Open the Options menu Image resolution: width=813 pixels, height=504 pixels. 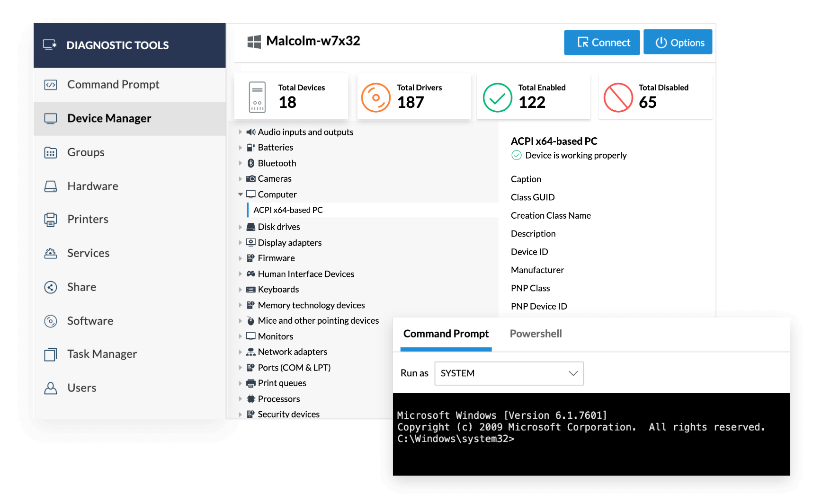pyautogui.click(x=678, y=42)
